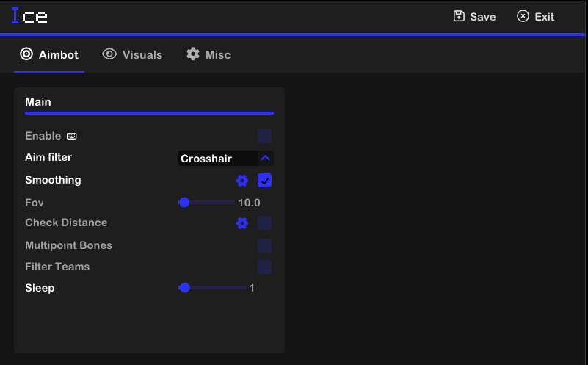Open Check Distance gear settings
This screenshot has height=365, width=588.
point(242,223)
